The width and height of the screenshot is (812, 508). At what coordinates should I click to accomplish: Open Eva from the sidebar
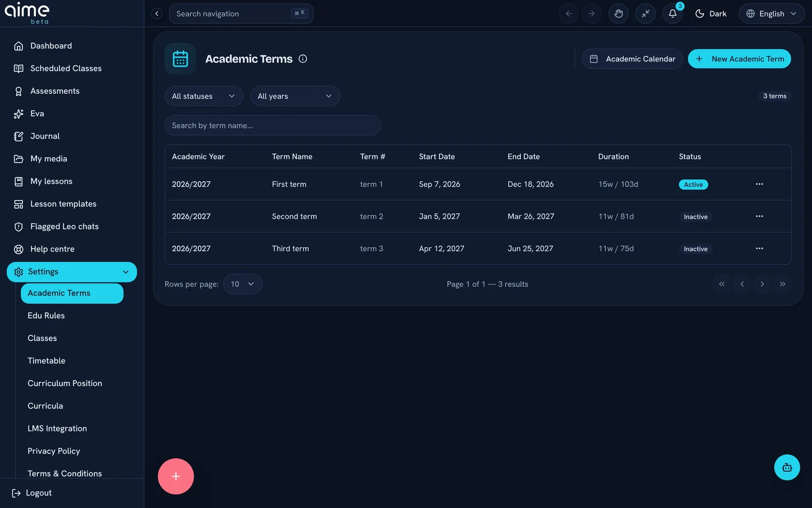(x=72, y=113)
